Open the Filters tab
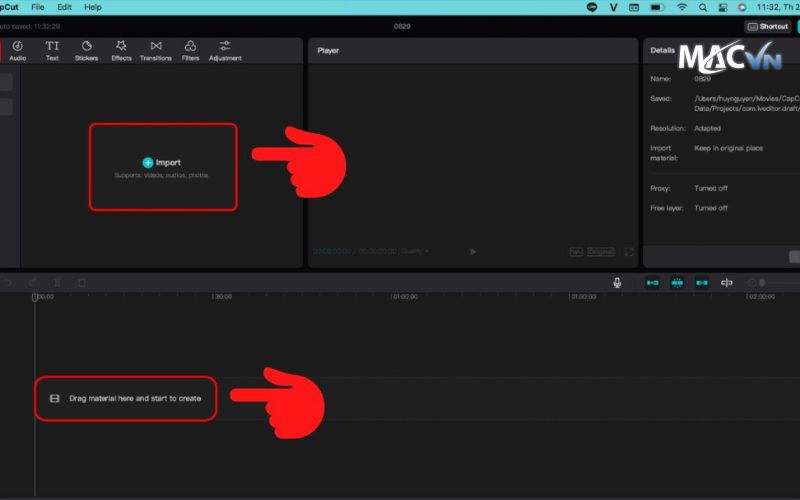This screenshot has height=500, width=800. [190, 51]
